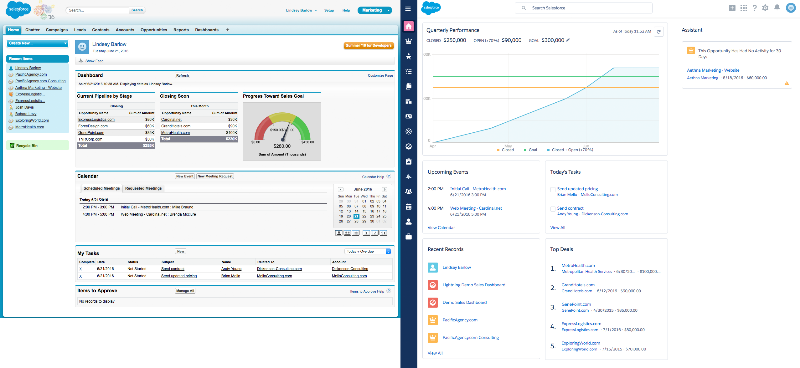Click Lindsay Barlow's avatar in Classic home

[x=82, y=47]
